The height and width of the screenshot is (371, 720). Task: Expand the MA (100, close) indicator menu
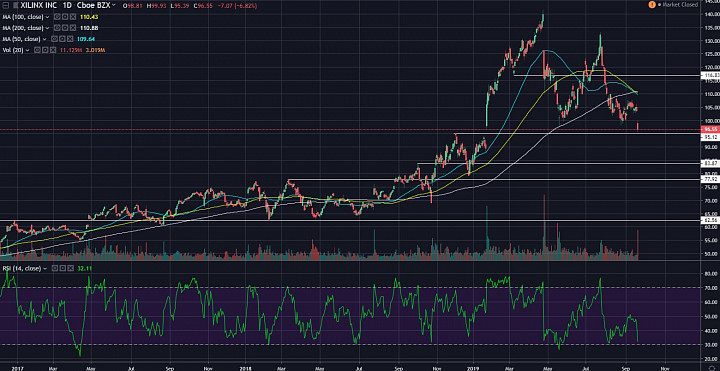point(47,17)
